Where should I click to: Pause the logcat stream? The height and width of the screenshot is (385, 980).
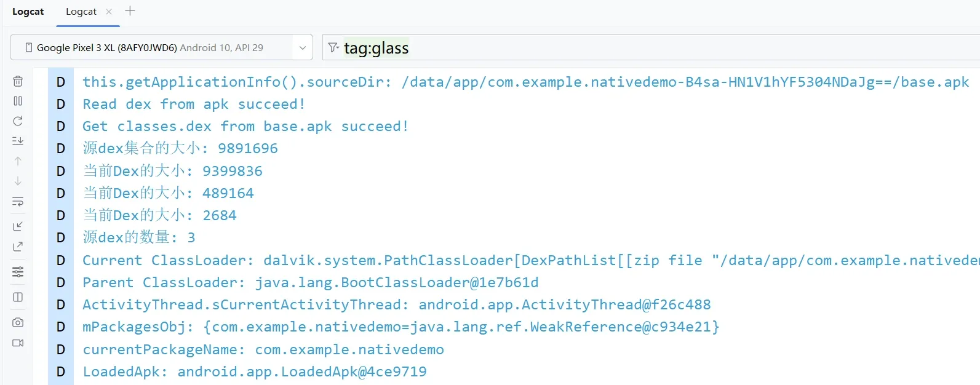(x=18, y=101)
